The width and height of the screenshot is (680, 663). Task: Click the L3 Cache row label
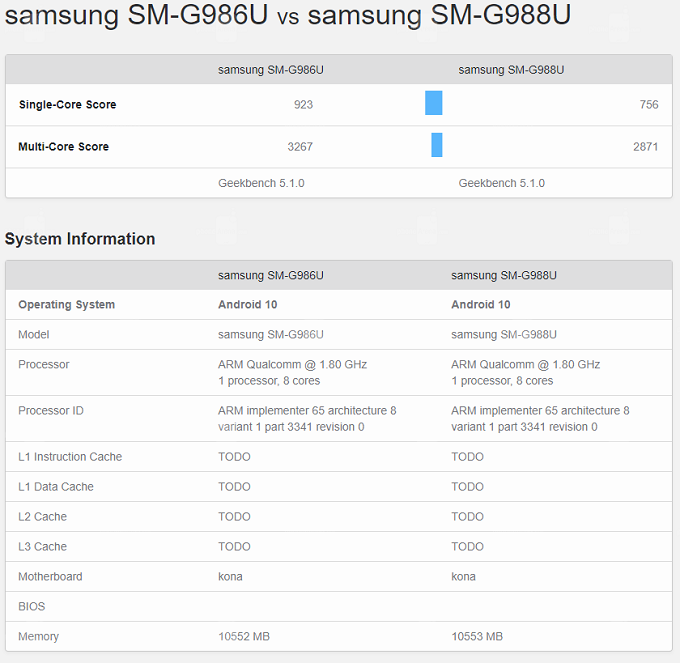[42, 546]
